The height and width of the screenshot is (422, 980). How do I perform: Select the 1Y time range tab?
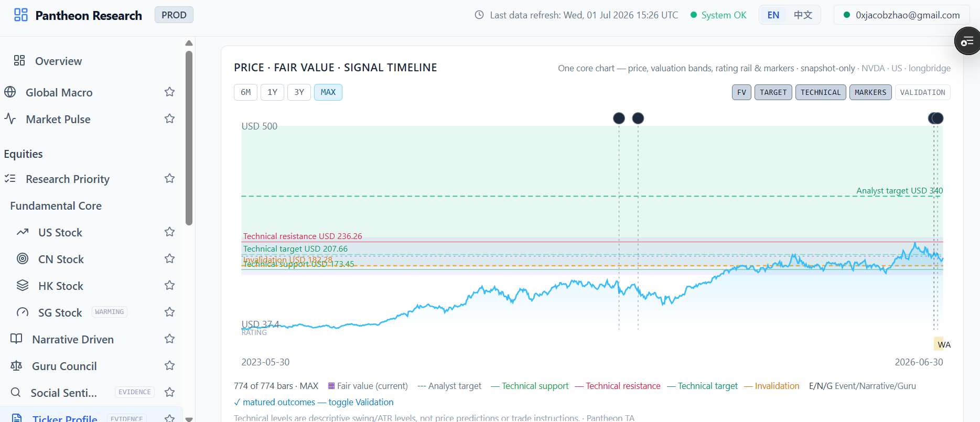pos(272,92)
